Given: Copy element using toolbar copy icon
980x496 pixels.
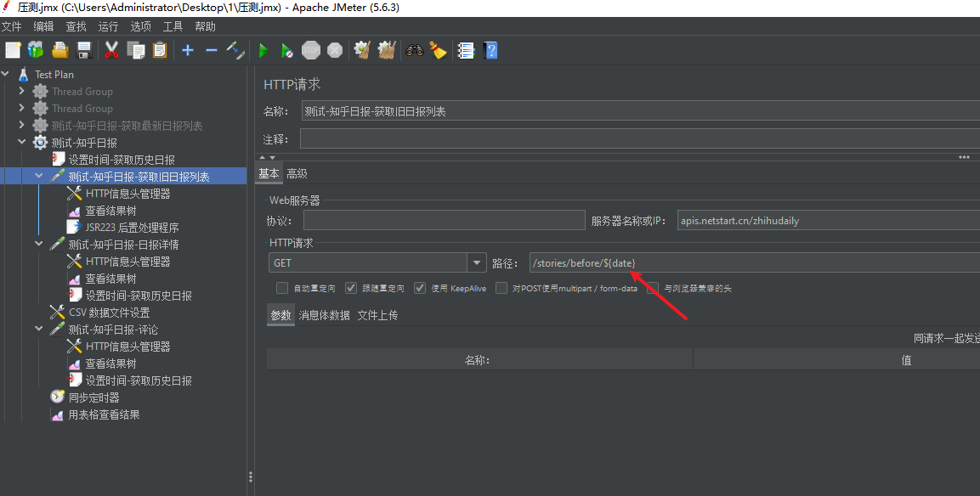Looking at the screenshot, I should tap(136, 50).
